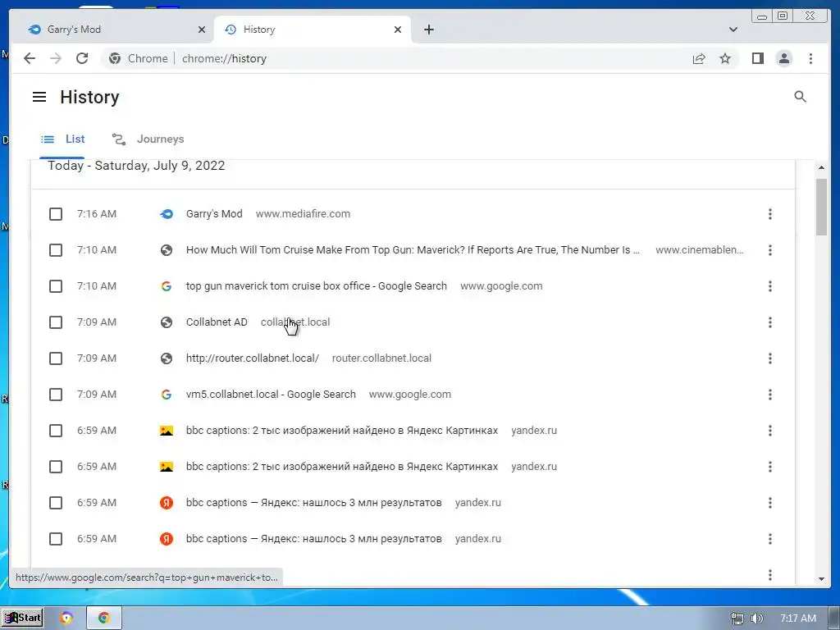Open more actions for vm5.collabnet.local search entry
840x630 pixels.
[769, 395]
